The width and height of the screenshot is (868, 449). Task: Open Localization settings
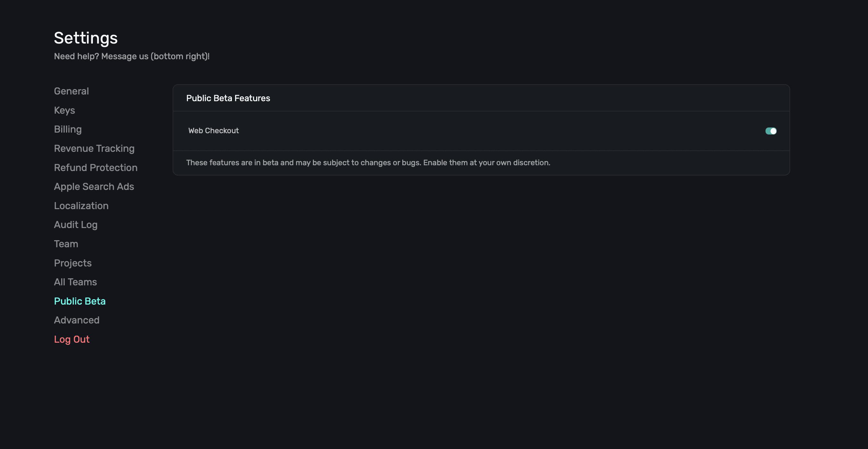[x=81, y=206]
